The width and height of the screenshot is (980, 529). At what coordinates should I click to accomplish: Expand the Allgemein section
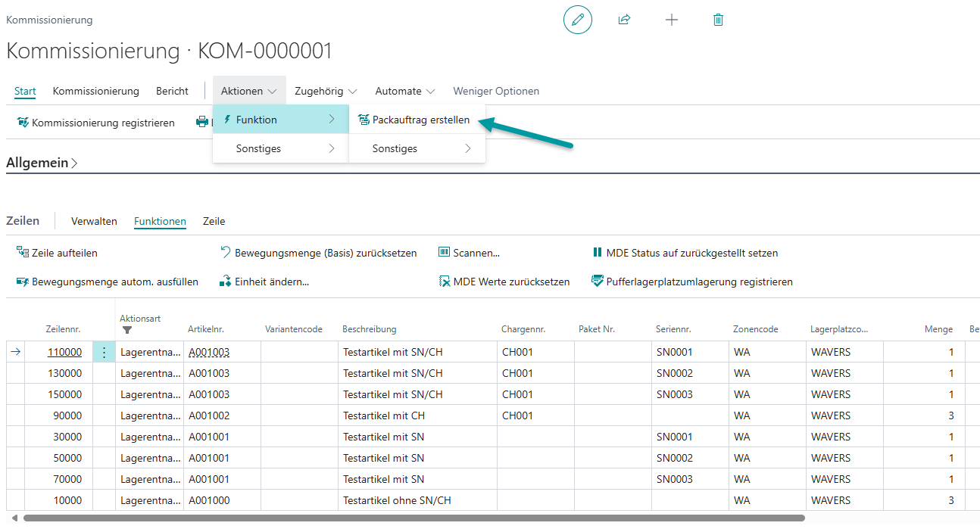click(x=42, y=163)
